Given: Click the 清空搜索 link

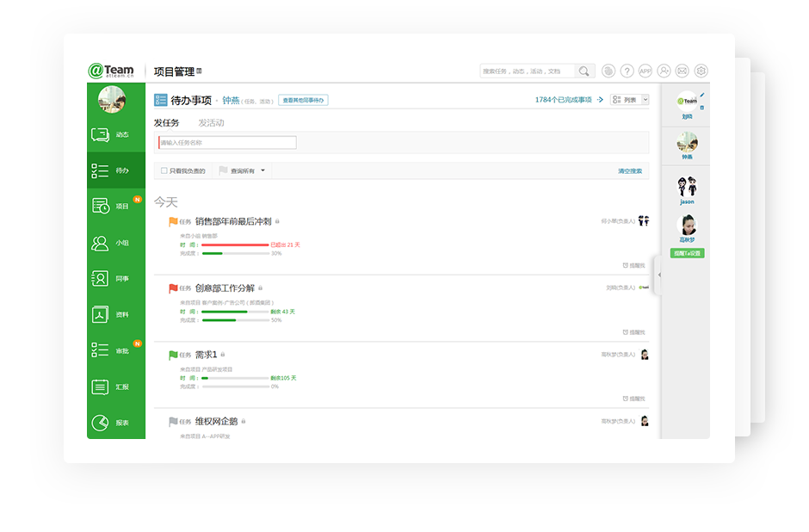Looking at the screenshot, I should [x=629, y=171].
